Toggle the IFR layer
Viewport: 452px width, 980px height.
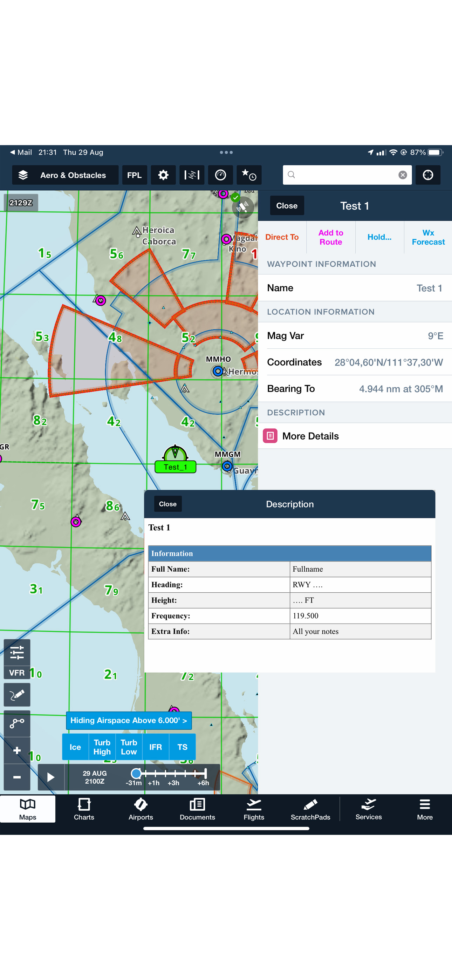[156, 747]
